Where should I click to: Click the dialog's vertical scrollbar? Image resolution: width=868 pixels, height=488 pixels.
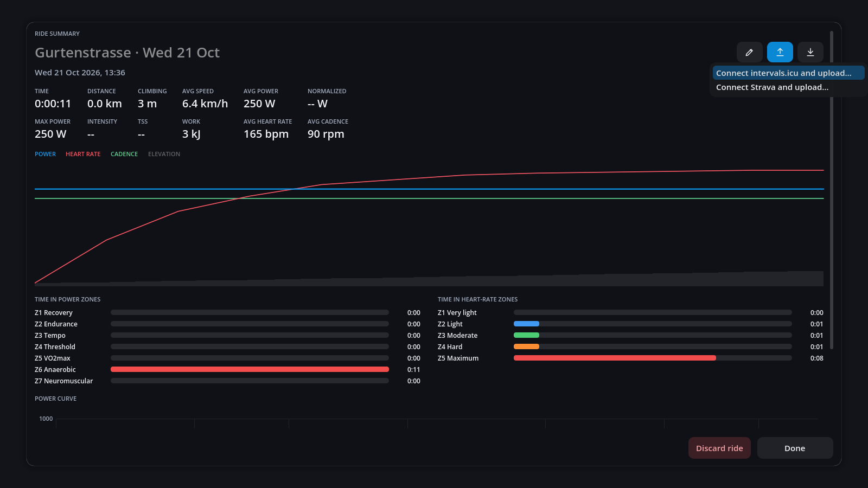(x=831, y=190)
